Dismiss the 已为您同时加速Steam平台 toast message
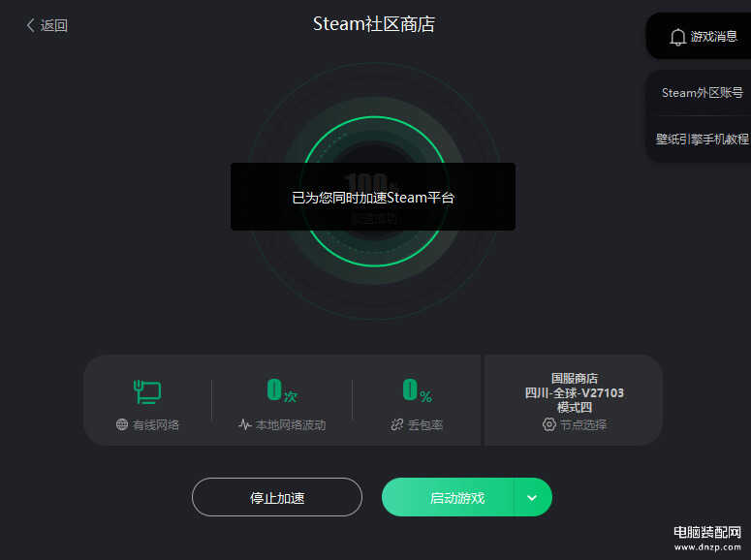Screen dimensions: 751x560 (x=373, y=197)
